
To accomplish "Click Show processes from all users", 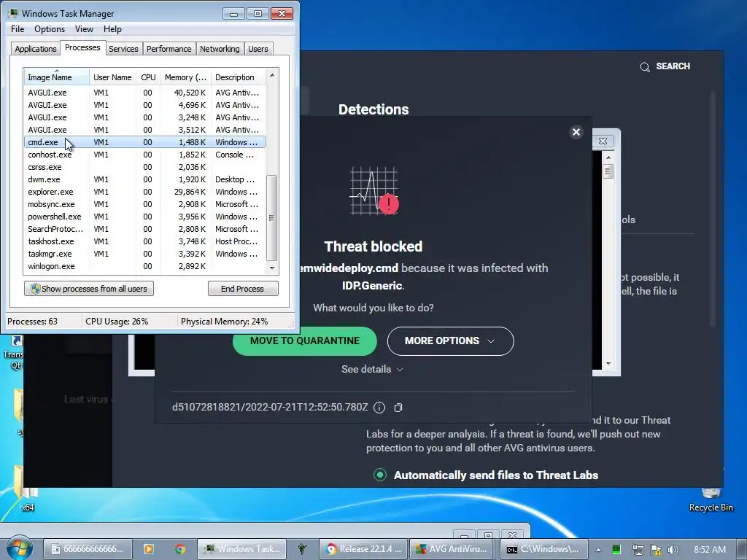I will (x=89, y=289).
